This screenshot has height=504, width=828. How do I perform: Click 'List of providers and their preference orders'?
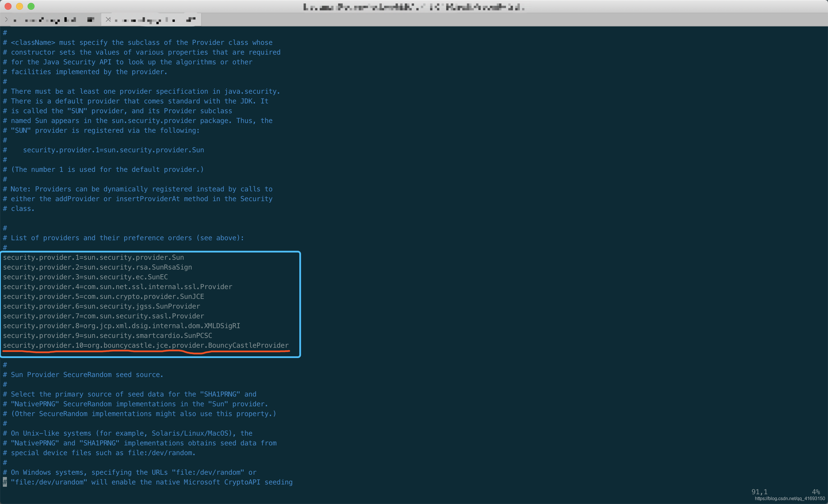tap(123, 238)
